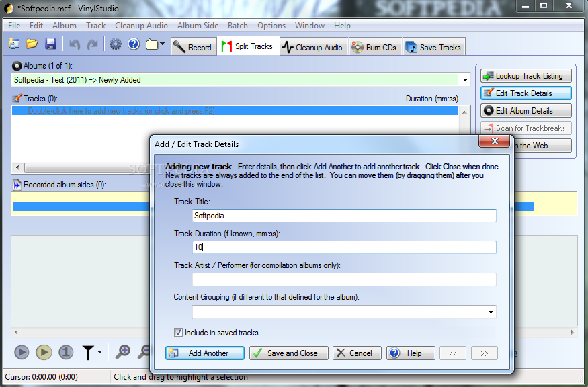Click the Edit Track Details button
Screen dimensions: 588x387
point(526,93)
